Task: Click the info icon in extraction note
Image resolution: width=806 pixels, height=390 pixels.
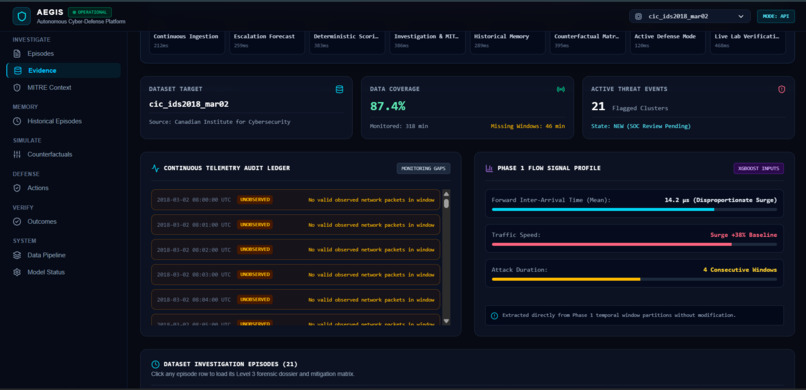Action: pyautogui.click(x=494, y=315)
